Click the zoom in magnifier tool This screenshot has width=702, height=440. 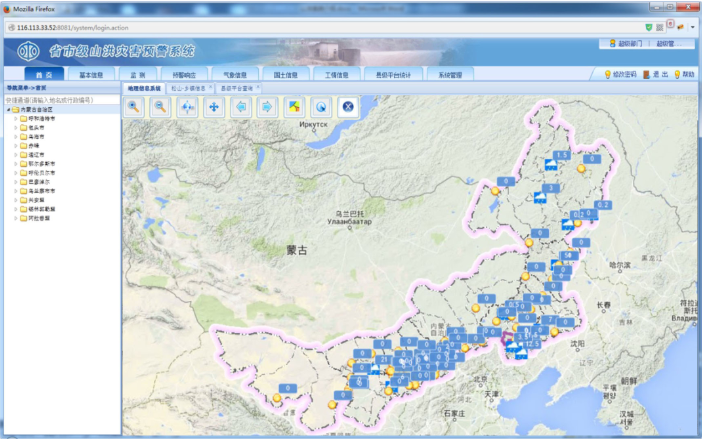pyautogui.click(x=134, y=107)
